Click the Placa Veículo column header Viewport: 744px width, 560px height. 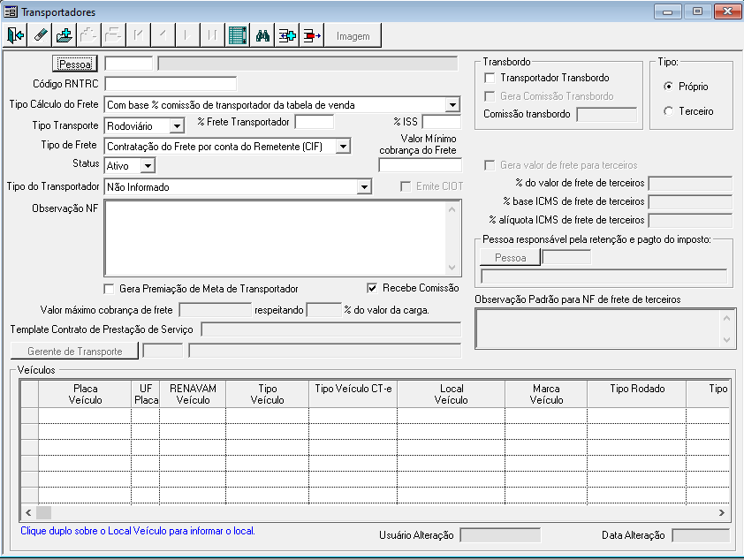85,394
